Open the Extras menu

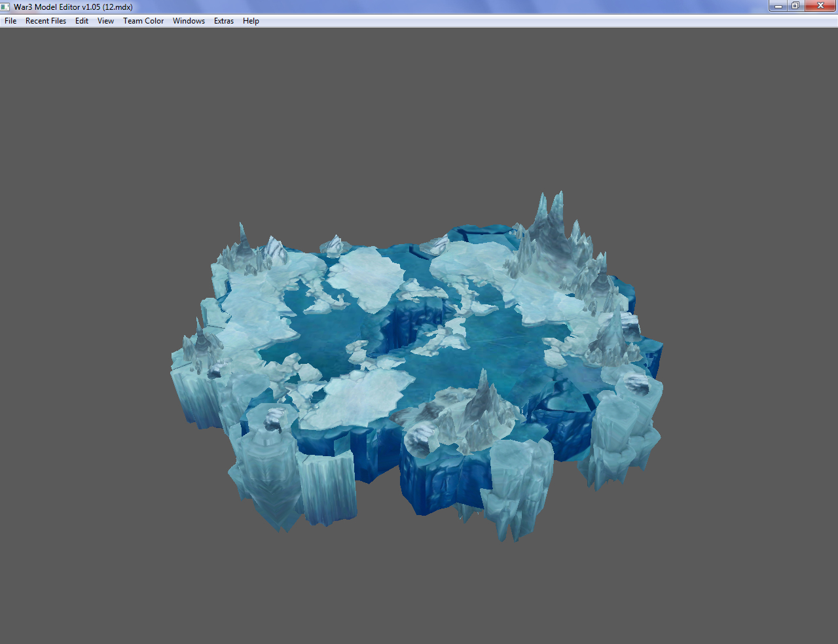tap(224, 21)
